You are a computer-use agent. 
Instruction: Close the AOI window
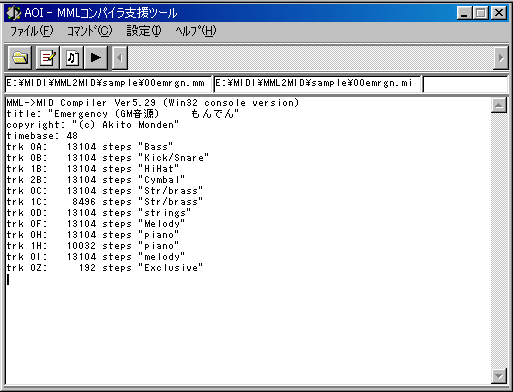tap(499, 13)
